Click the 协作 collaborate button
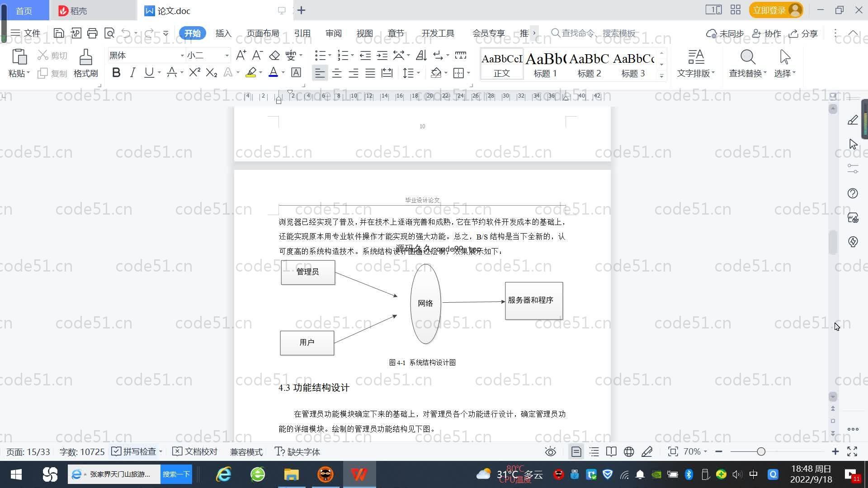Image resolution: width=868 pixels, height=488 pixels. [x=767, y=33]
